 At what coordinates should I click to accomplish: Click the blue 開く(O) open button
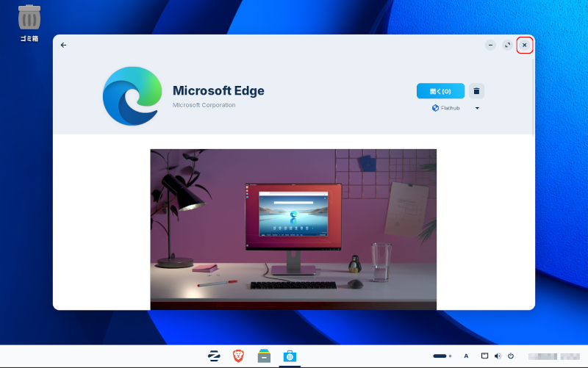(440, 91)
